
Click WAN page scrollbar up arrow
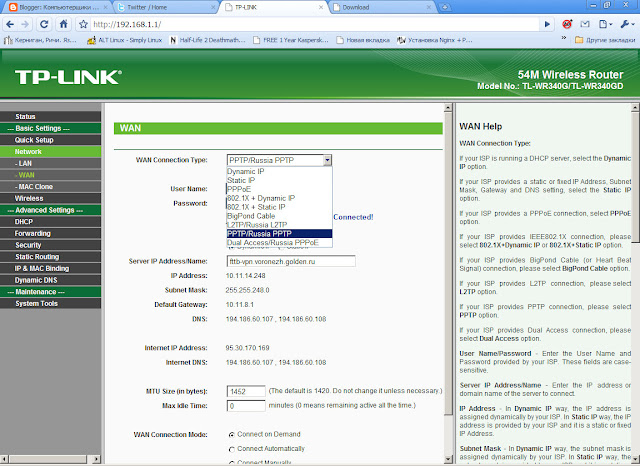[x=448, y=108]
